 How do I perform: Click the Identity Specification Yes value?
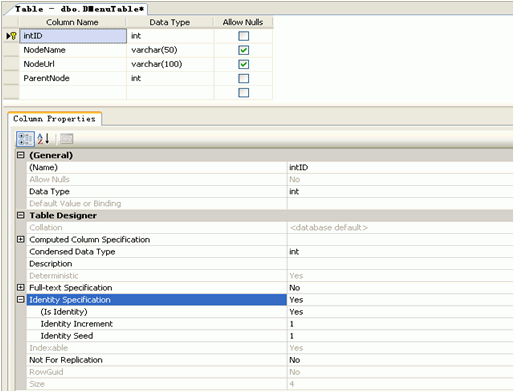coord(400,299)
